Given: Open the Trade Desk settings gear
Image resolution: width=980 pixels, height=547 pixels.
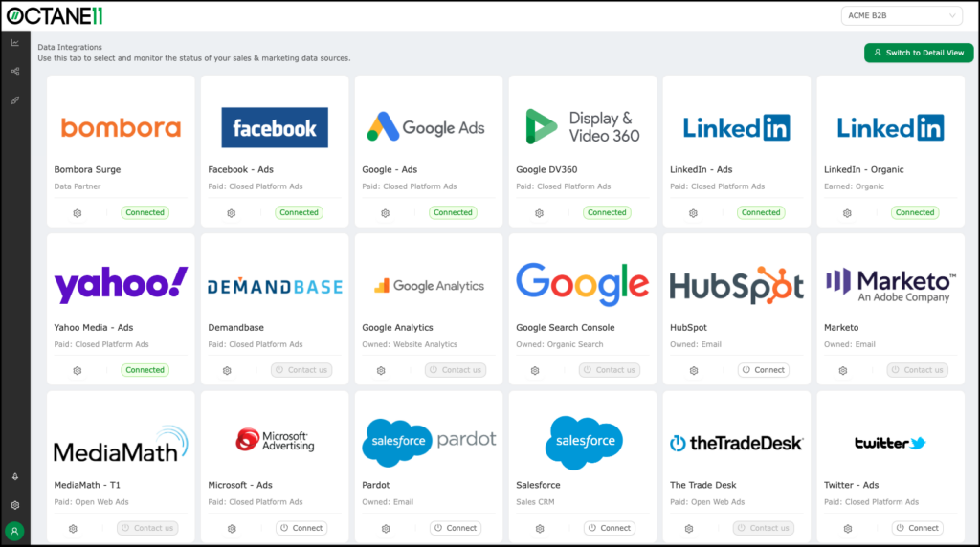Looking at the screenshot, I should 689,528.
